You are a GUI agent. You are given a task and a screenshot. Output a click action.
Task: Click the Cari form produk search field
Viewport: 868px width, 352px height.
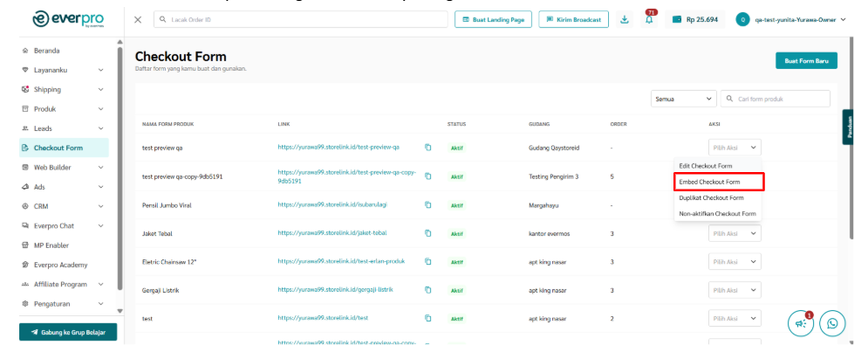[x=775, y=99]
